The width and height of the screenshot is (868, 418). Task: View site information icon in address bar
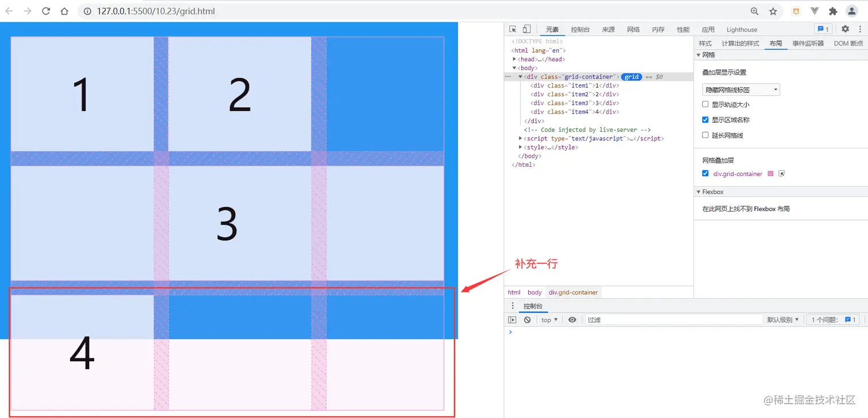click(x=87, y=11)
